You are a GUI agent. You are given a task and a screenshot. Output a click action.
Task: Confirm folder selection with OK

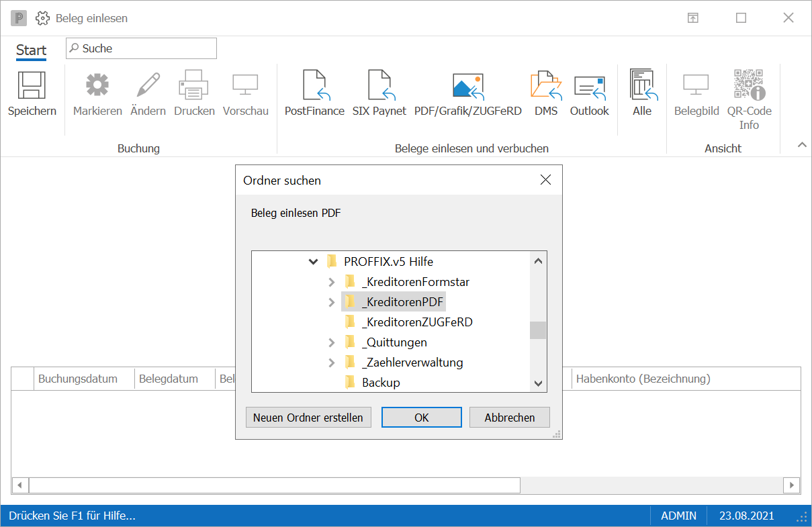[x=422, y=418]
